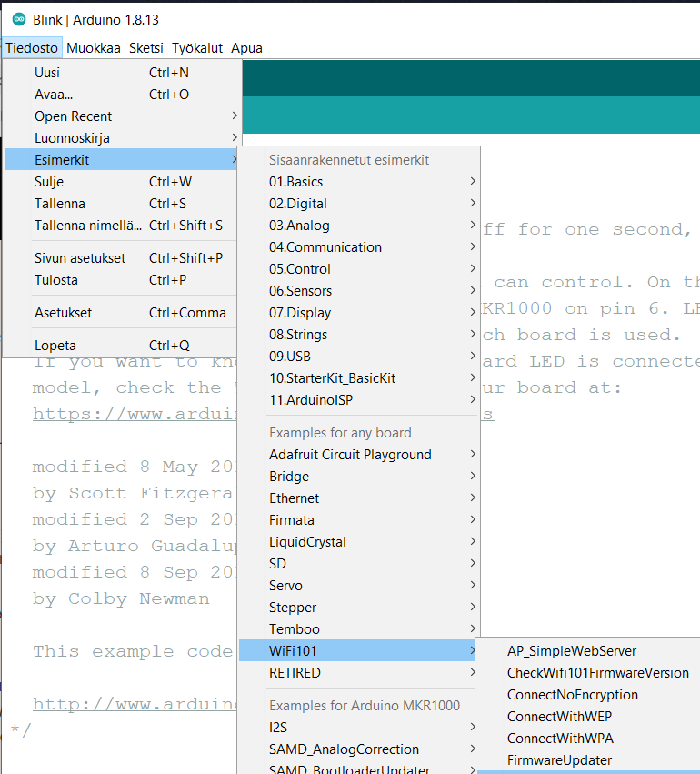Click the Arduino logo icon in title bar
Viewport: 700px width, 774px height.
(x=19, y=20)
